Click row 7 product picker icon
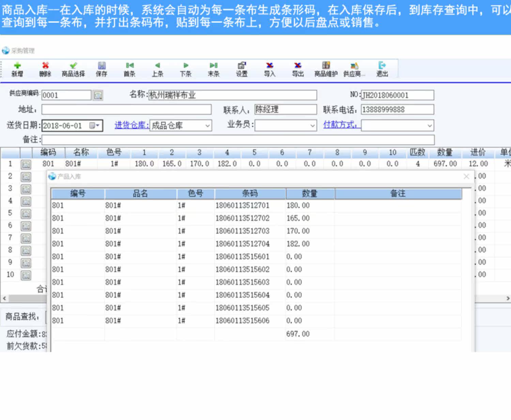The height and width of the screenshot is (420, 511). coord(26,238)
